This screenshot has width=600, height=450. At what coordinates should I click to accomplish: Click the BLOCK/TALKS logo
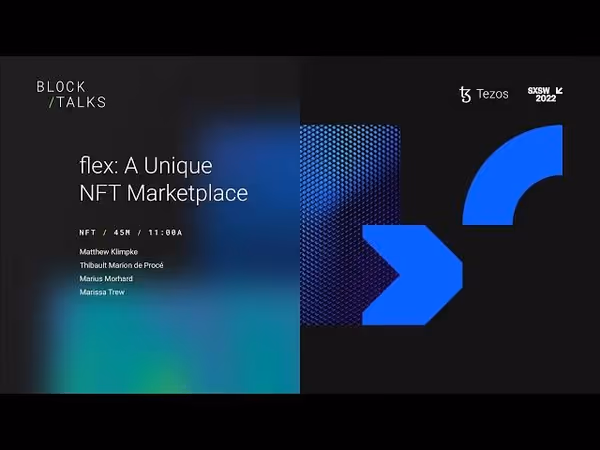[x=71, y=95]
